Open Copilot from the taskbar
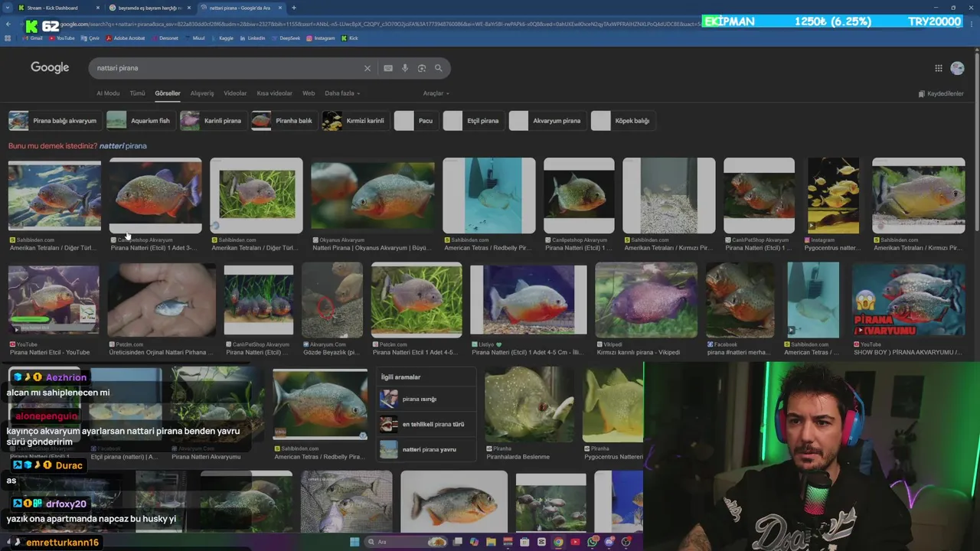Screen dimensions: 980x551 (x=474, y=542)
